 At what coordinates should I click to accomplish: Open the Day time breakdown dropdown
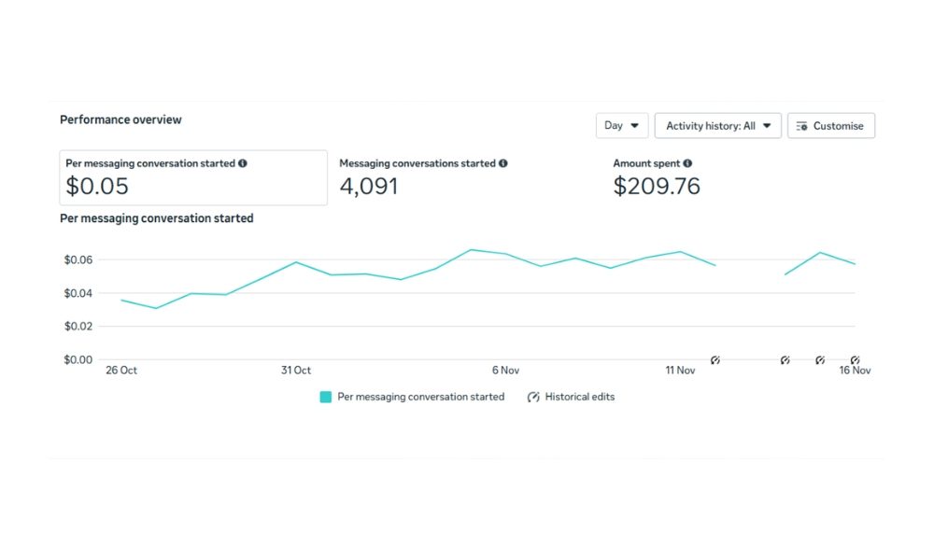pos(622,126)
